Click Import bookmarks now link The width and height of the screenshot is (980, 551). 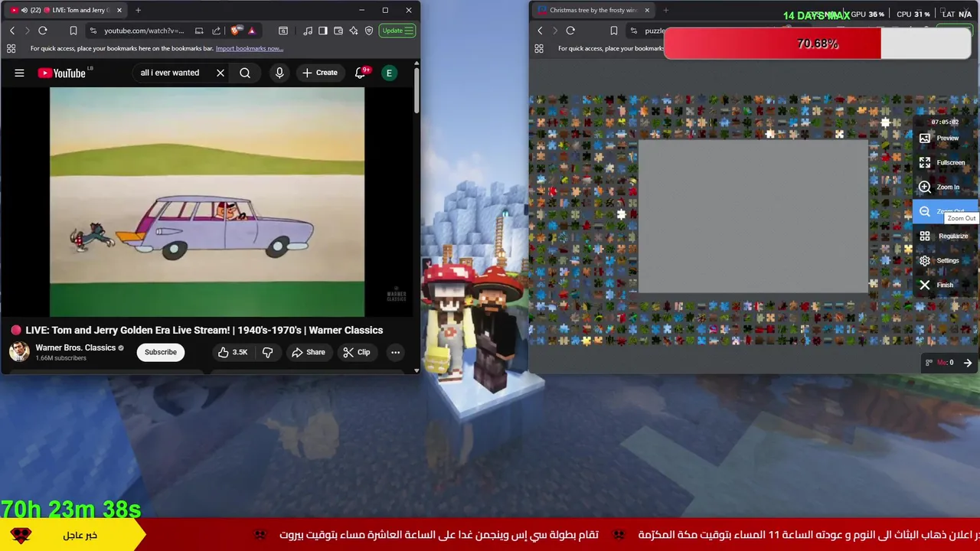tap(250, 48)
